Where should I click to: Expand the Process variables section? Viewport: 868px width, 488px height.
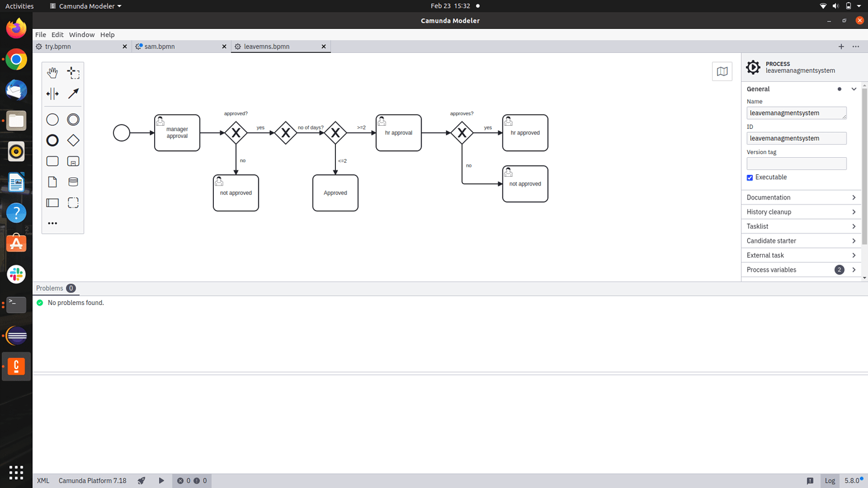[x=801, y=270]
